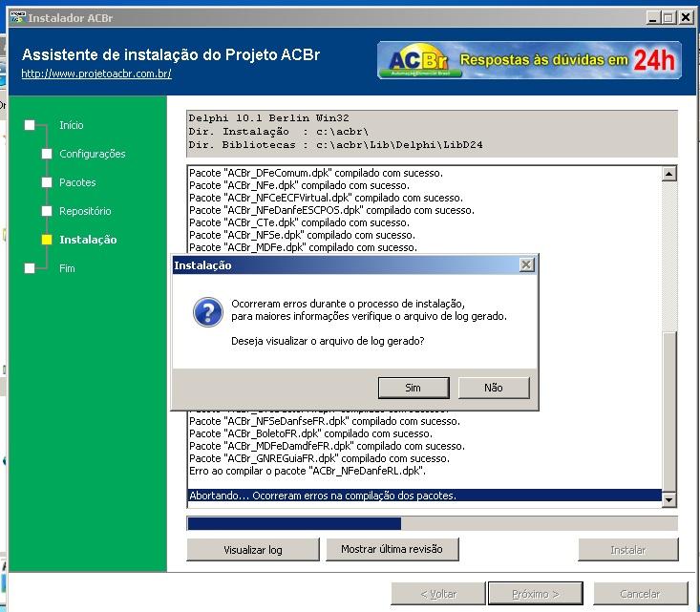The width and height of the screenshot is (700, 612).
Task: Click the Visualizar log button
Action: click(253, 550)
